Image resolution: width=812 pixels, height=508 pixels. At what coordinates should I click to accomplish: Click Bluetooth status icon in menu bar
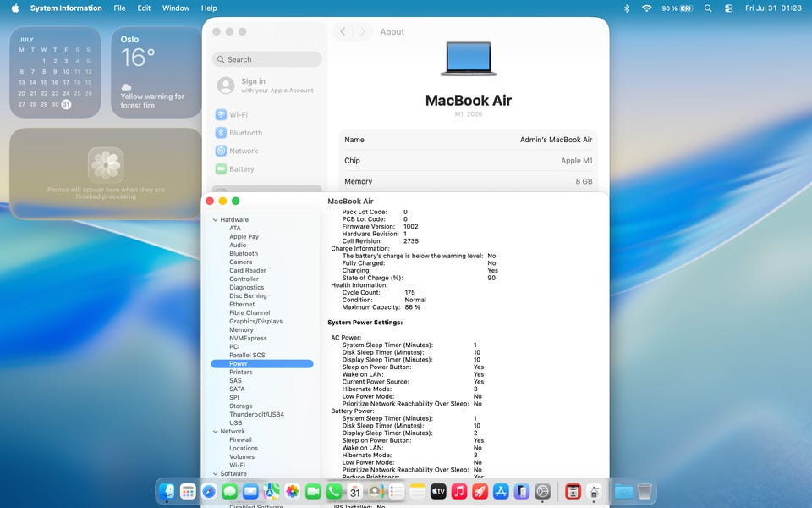(x=627, y=8)
